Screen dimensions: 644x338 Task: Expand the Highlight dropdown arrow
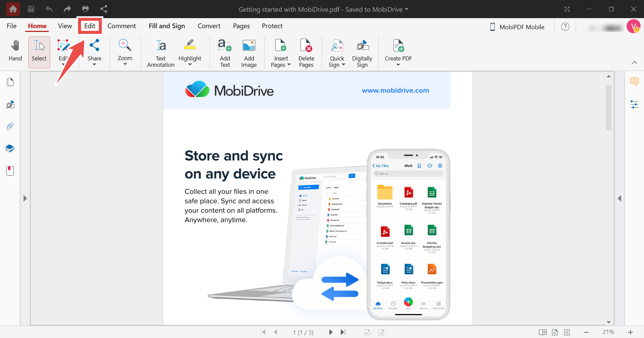click(x=190, y=65)
